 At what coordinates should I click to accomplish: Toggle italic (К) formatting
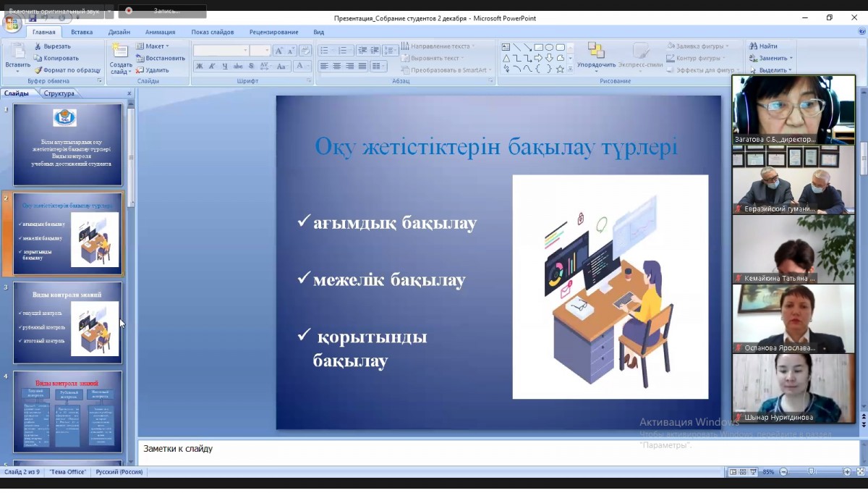coord(212,66)
